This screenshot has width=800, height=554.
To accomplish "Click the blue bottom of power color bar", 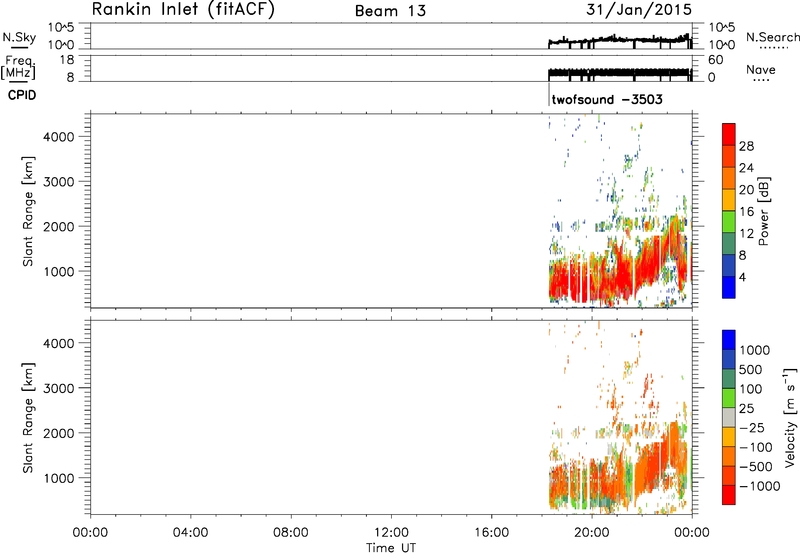I will pos(729,287).
